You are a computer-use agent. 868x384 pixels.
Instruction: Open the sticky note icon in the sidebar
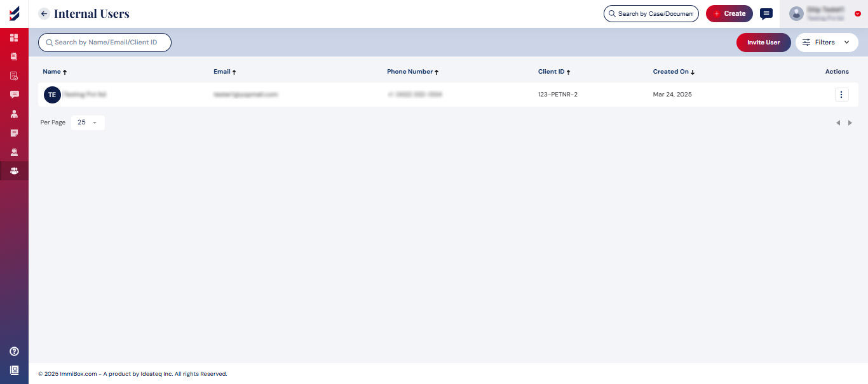[14, 133]
